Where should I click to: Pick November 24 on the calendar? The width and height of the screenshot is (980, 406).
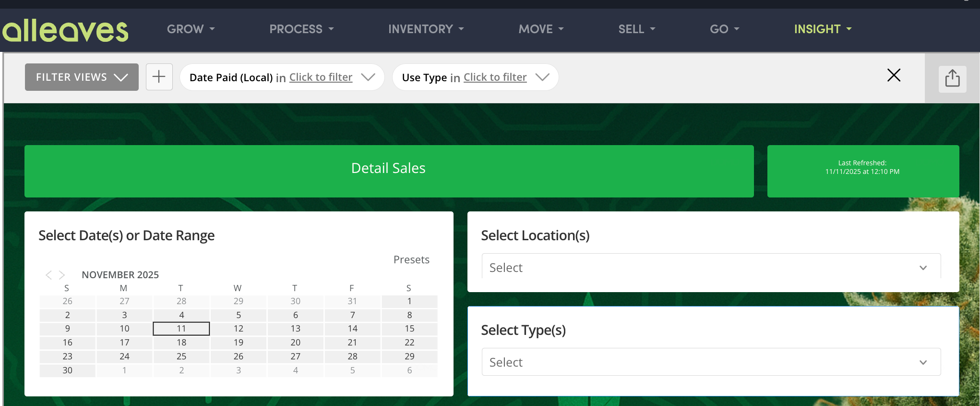coord(124,357)
